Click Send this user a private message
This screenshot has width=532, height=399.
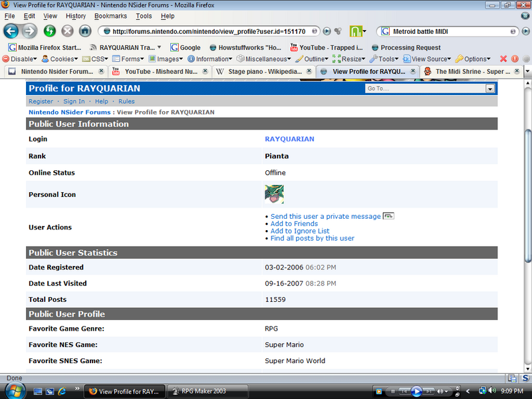(x=325, y=217)
